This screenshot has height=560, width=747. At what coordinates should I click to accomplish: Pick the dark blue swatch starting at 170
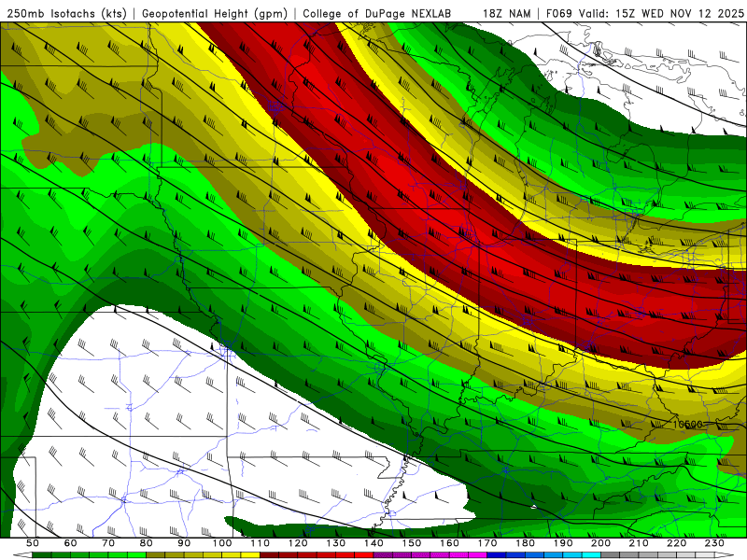pyautogui.click(x=497, y=554)
